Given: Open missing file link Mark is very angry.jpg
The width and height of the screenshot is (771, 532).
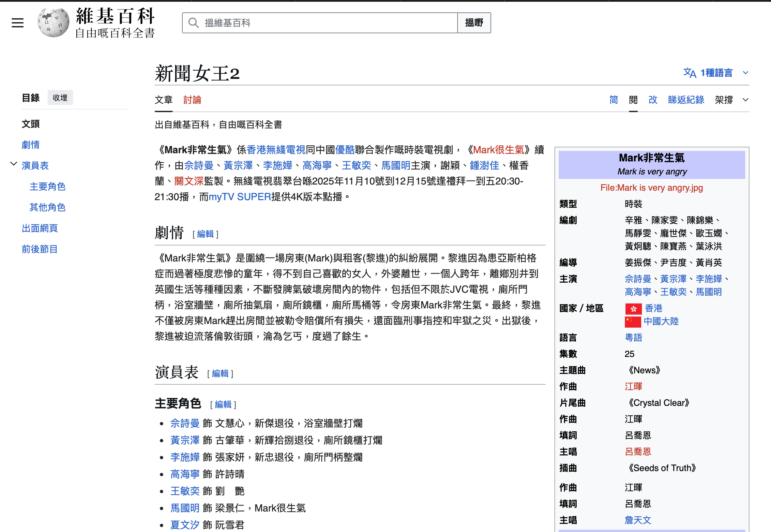Looking at the screenshot, I should 651,188.
